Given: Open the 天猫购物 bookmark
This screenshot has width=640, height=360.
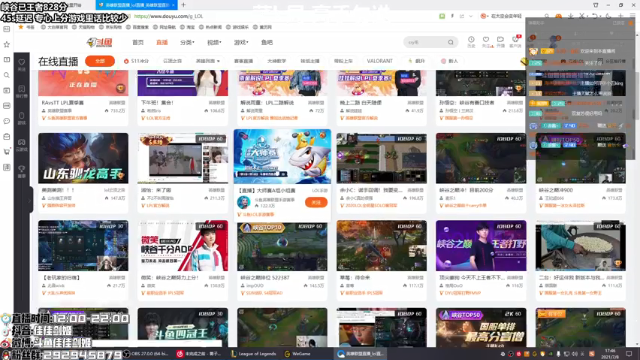Looking at the screenshot, I should click(x=84, y=27).
